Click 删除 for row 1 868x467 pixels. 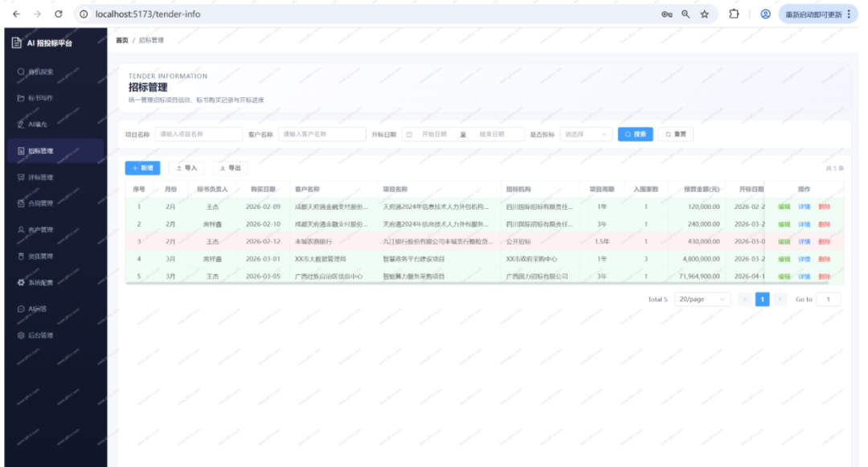(824, 207)
